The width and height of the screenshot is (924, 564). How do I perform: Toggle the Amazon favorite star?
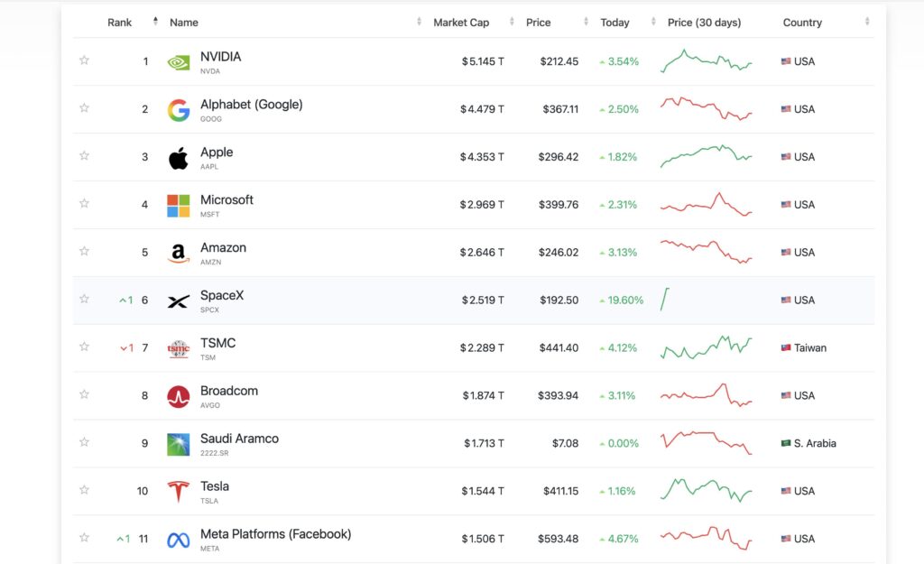[84, 251]
